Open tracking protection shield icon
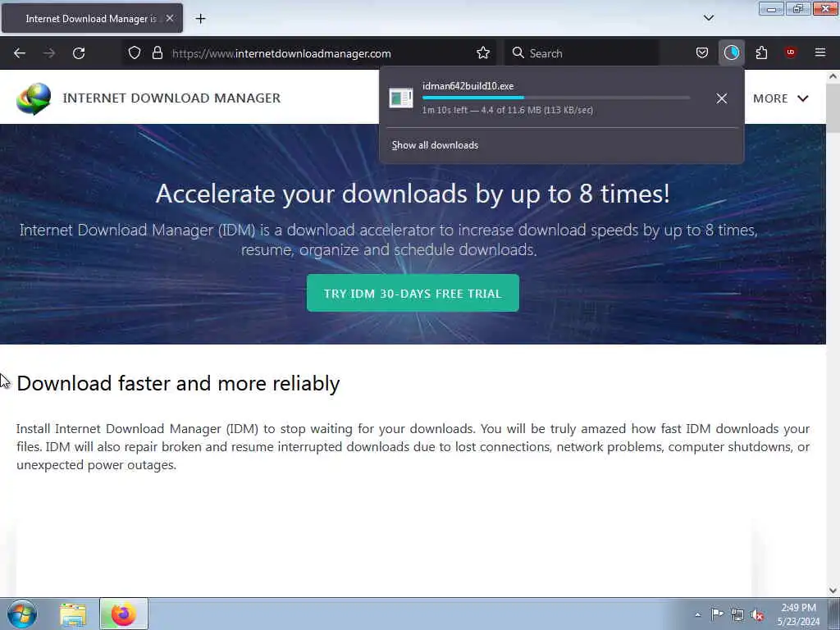Viewport: 840px width, 630px height. coord(135,53)
